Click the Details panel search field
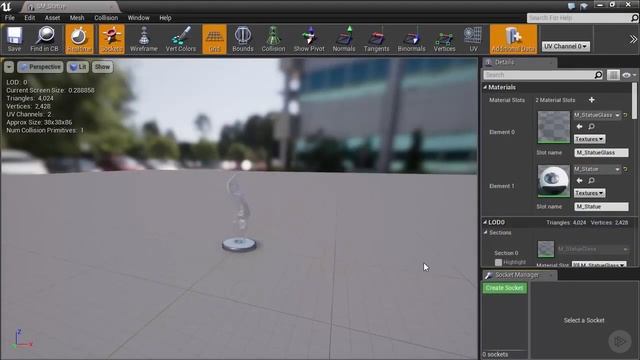This screenshot has height=360, width=640. [x=538, y=75]
